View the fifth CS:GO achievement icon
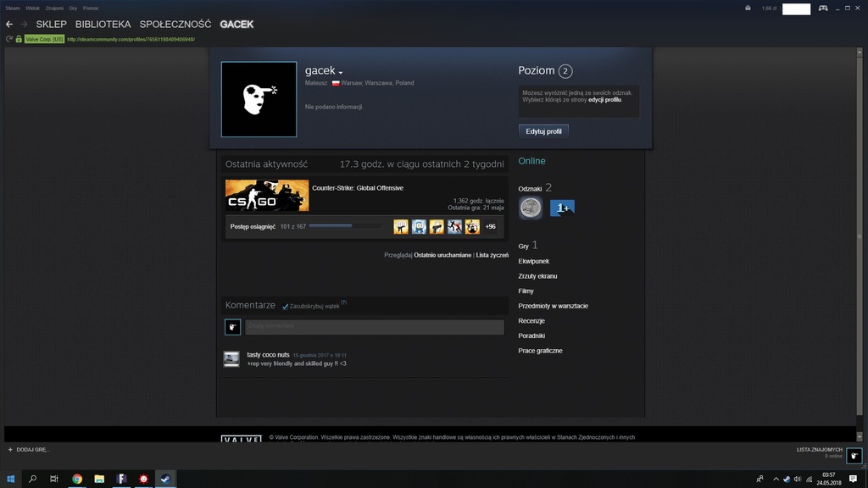 [x=472, y=226]
